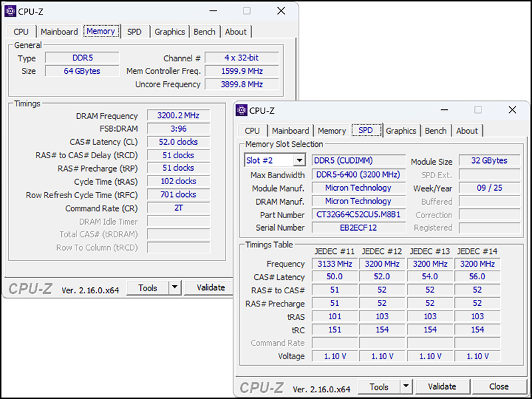Click the 2T Command Rate value

click(178, 207)
